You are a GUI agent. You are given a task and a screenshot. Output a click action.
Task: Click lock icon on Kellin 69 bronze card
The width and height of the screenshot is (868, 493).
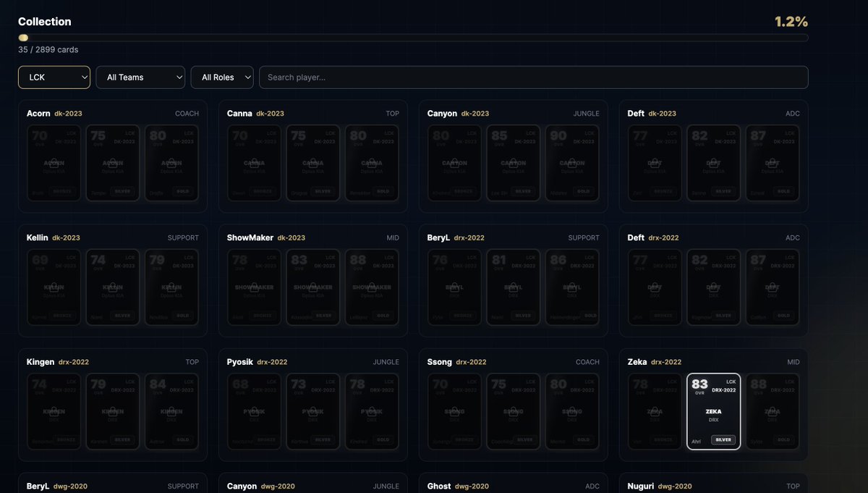tap(54, 288)
